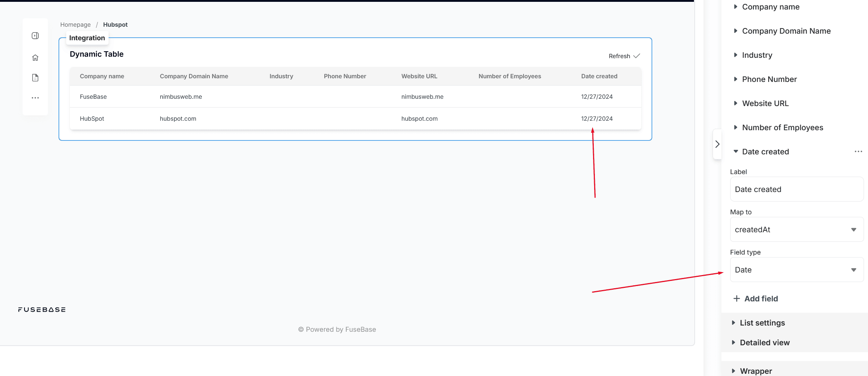
Task: Click nimbusweb.me in Website URL column
Action: [422, 97]
